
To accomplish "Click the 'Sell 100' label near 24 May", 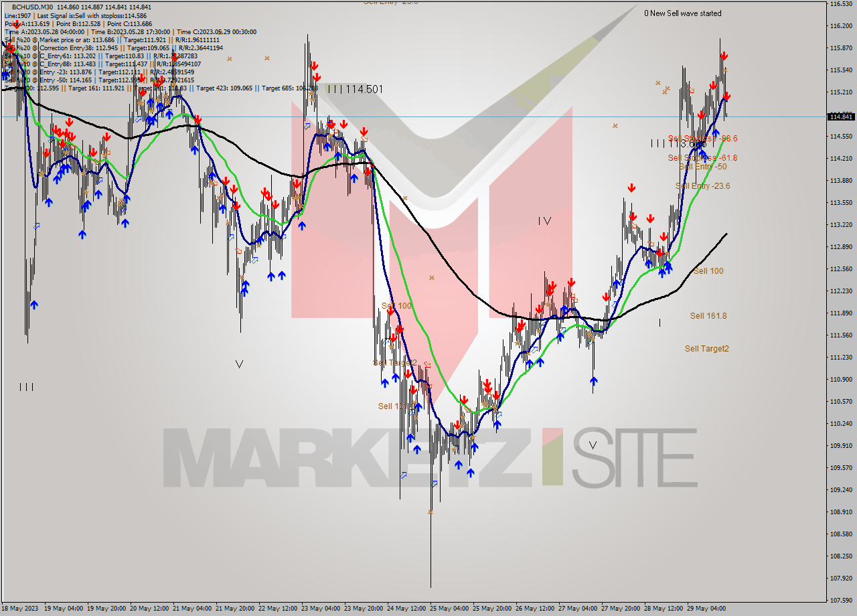I will pyautogui.click(x=396, y=305).
